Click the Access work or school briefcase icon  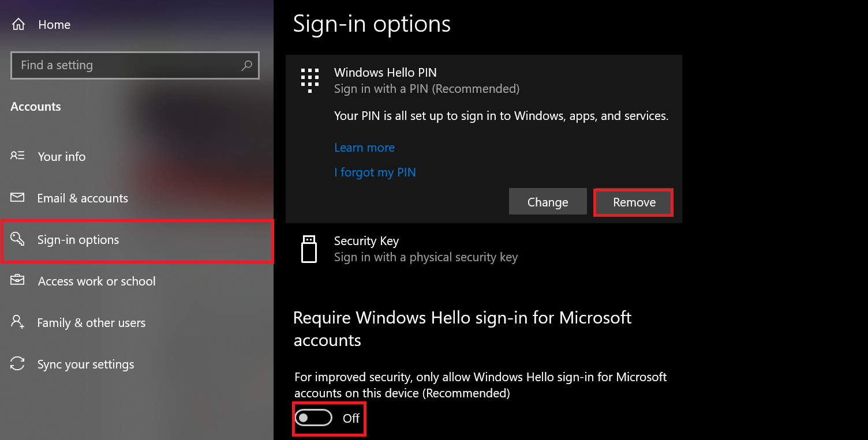[17, 281]
